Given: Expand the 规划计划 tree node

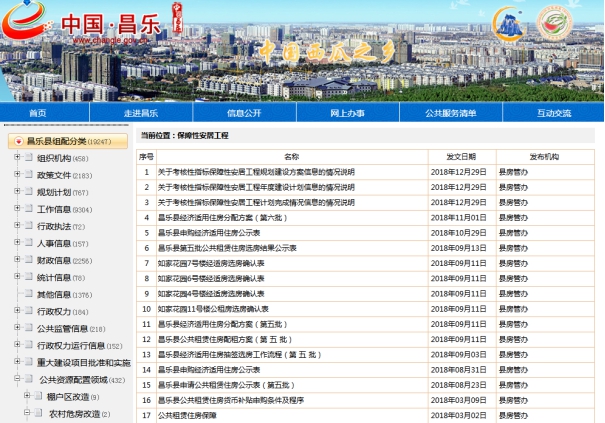Looking at the screenshot, I should (17, 192).
